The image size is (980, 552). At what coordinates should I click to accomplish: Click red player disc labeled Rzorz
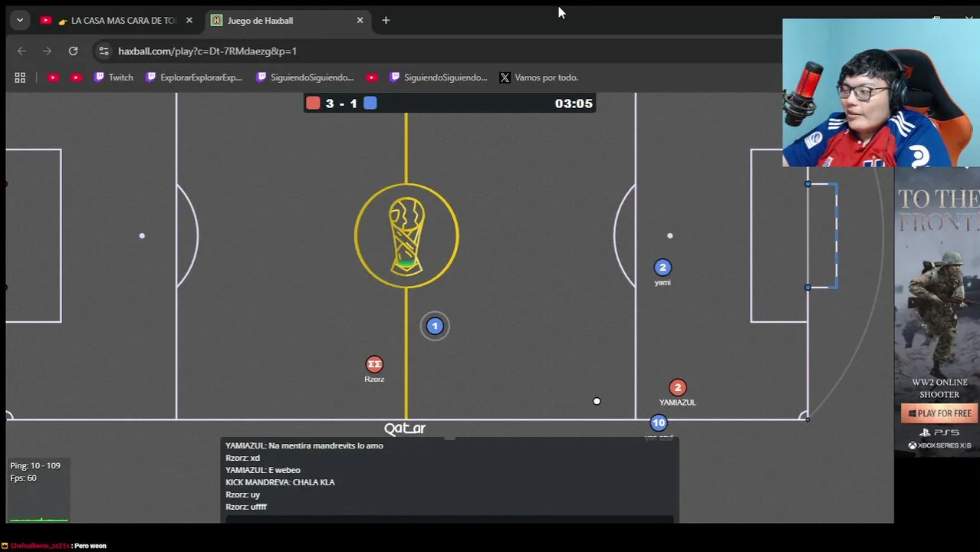click(x=374, y=364)
